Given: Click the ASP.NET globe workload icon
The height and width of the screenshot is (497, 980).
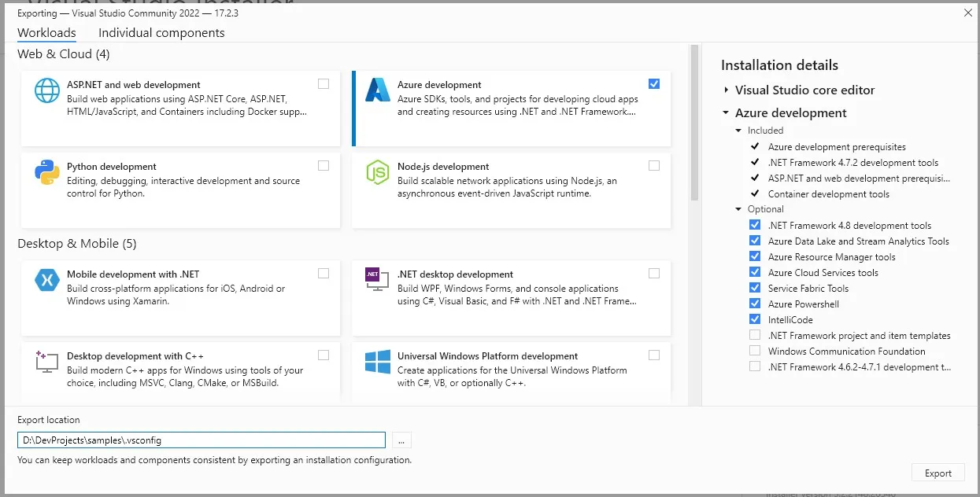Looking at the screenshot, I should pyautogui.click(x=47, y=90).
